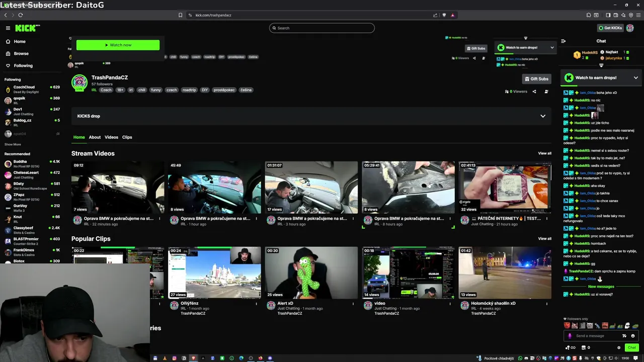
Task: Open the hamburger menu beside the KICK logo
Action: [8, 28]
